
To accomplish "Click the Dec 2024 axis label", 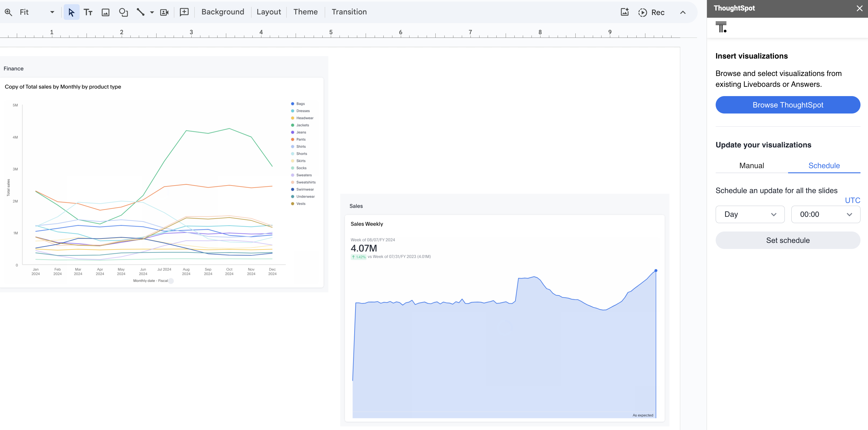I will tap(272, 271).
